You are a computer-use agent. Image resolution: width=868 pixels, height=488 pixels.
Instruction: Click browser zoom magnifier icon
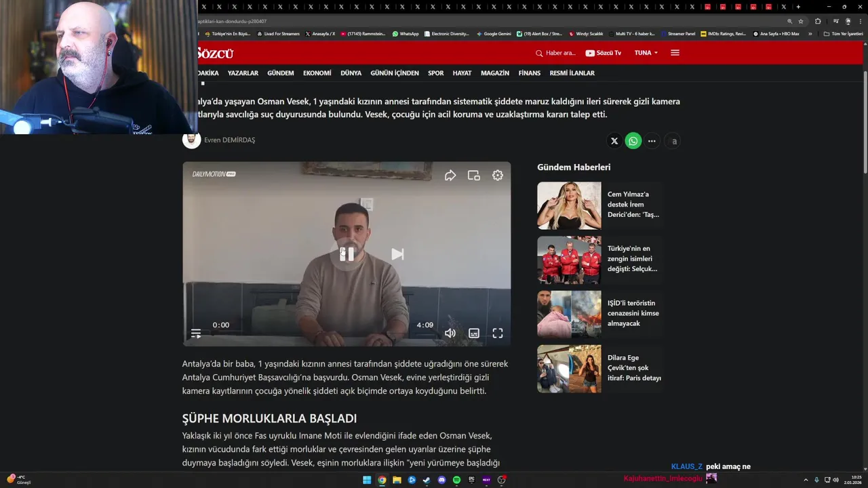(789, 21)
